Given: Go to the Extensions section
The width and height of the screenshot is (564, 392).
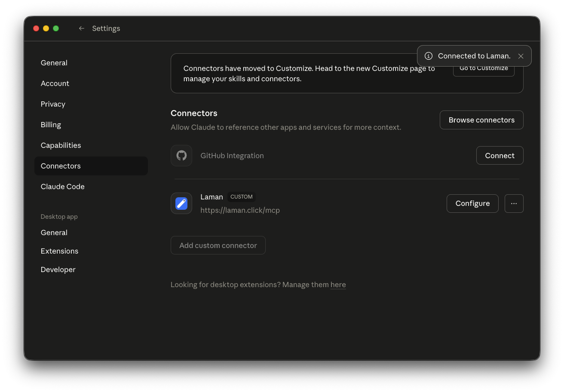Looking at the screenshot, I should 91,251.
